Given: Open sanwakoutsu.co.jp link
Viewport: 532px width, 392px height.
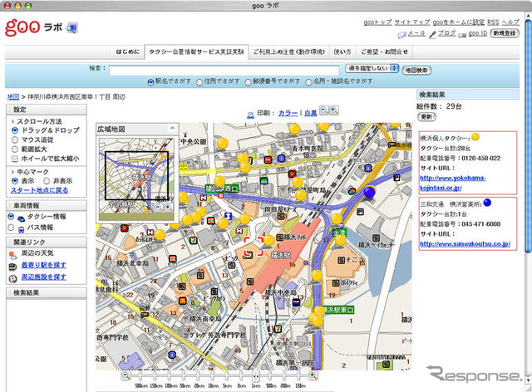Looking at the screenshot, I should (465, 244).
